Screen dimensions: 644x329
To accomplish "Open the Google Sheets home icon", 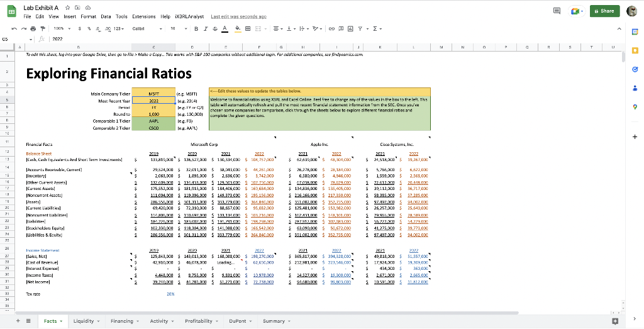I will (11, 12).
